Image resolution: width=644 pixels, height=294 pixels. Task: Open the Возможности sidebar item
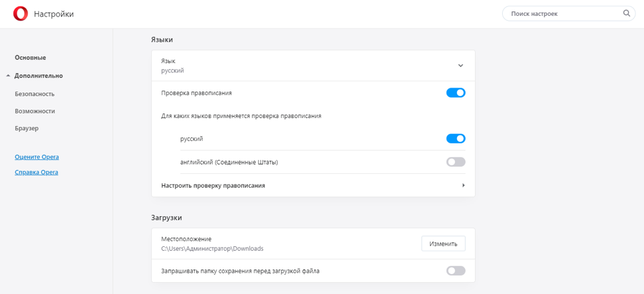point(34,111)
